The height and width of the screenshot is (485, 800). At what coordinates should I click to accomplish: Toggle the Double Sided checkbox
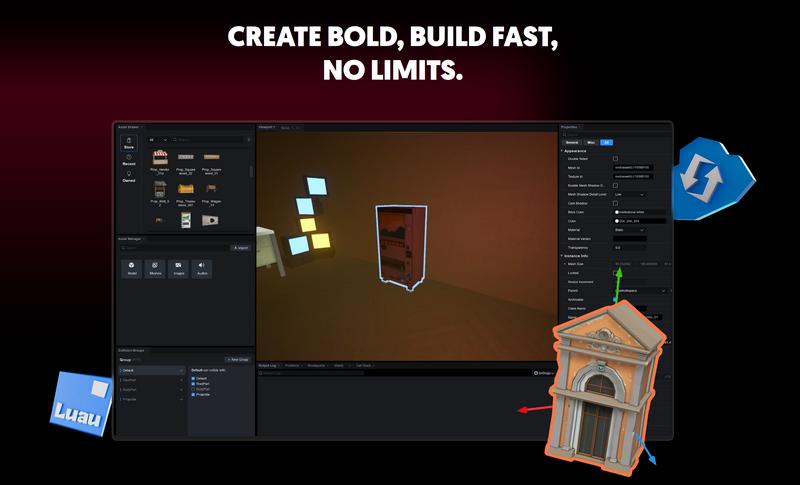[x=615, y=159]
